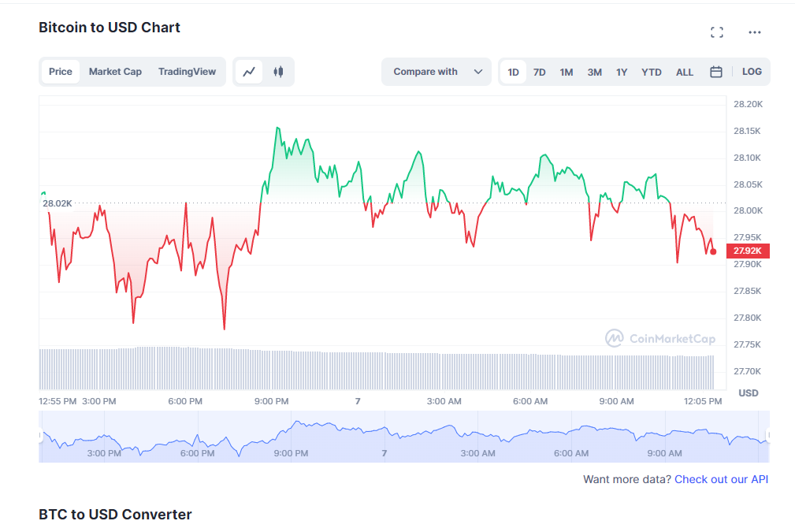
Task: Click the CoinMarketCap watermark logo
Action: click(660, 339)
